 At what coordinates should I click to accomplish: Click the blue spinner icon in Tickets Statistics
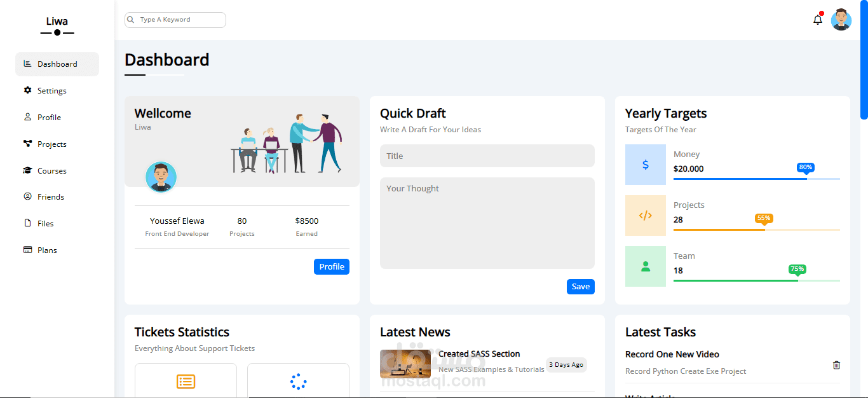pyautogui.click(x=298, y=381)
